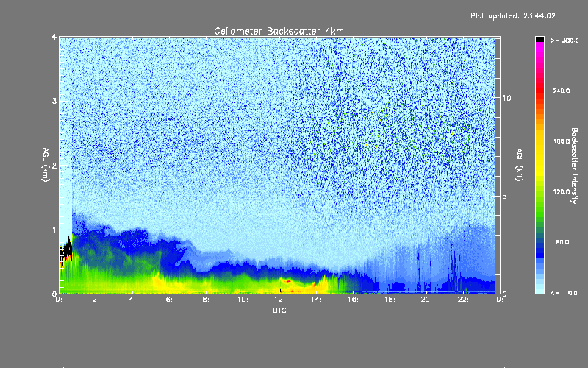Click the '18:' UTC time tick
588x368 pixels.
click(390, 300)
